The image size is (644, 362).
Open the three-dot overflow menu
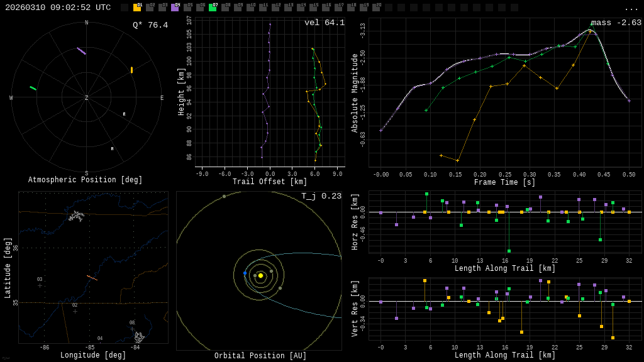631,8
